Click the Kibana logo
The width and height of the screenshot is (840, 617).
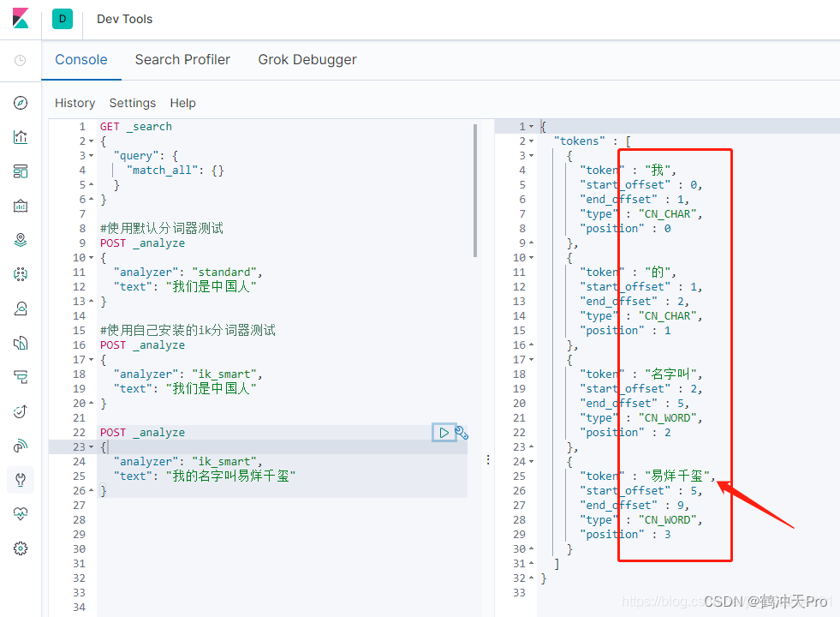(21, 19)
